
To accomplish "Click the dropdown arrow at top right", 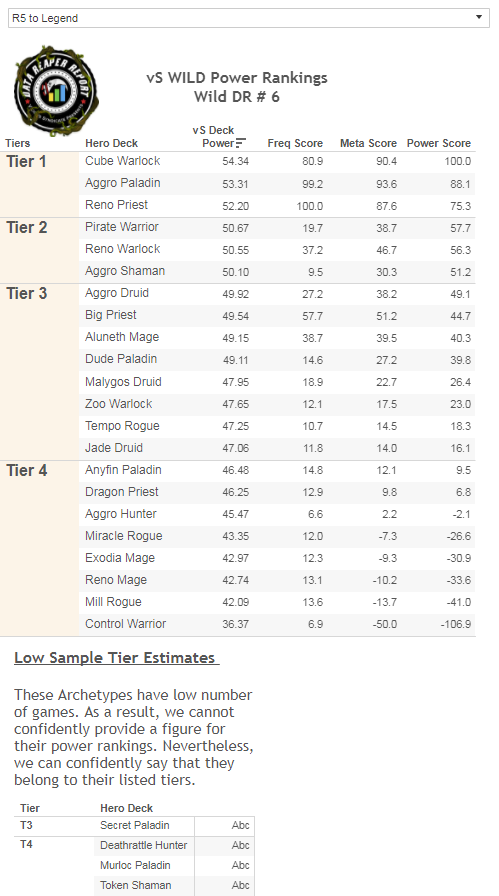I will [x=479, y=18].
